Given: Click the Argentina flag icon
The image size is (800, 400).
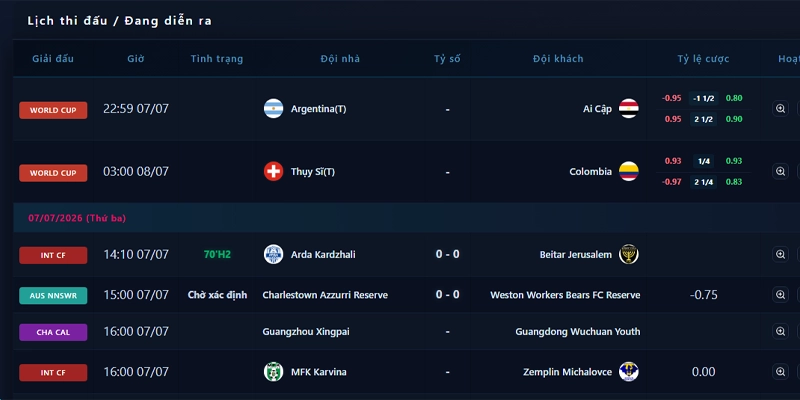Looking at the screenshot, I should (273, 109).
